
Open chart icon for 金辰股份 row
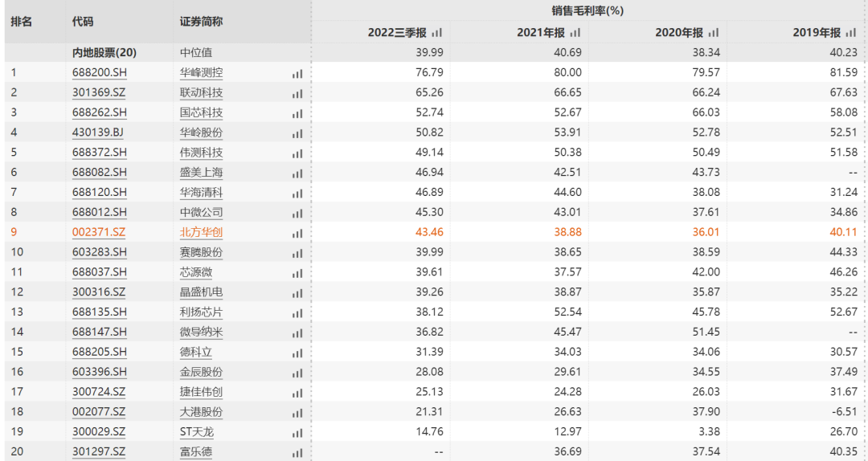coord(297,373)
